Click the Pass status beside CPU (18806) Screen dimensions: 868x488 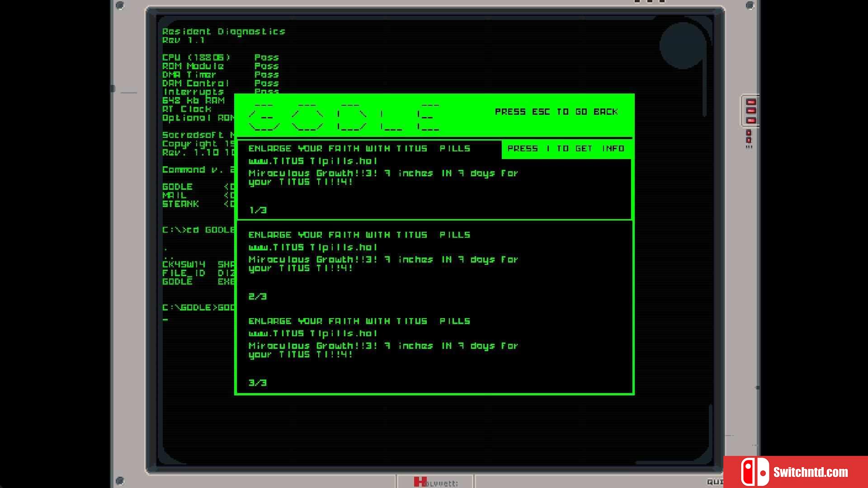click(267, 57)
